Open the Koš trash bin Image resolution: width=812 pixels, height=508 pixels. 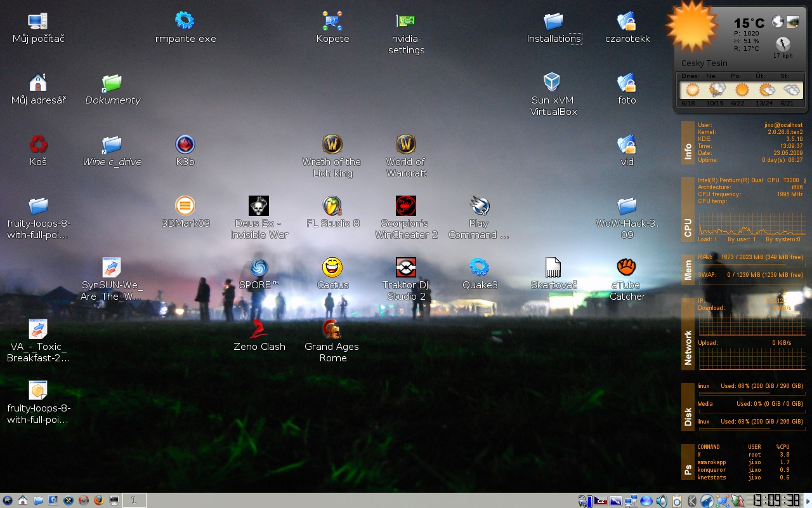(x=38, y=145)
